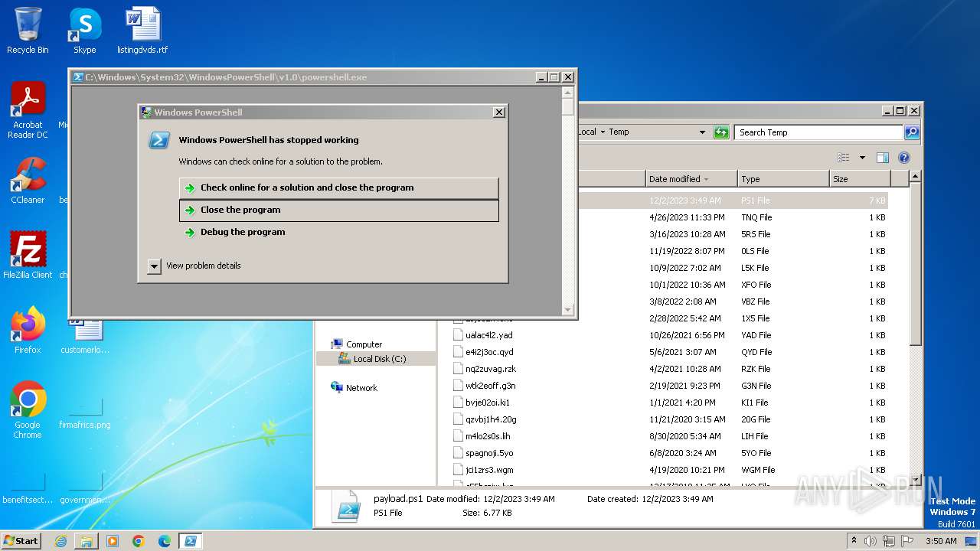
Task: Click the Start button
Action: (21, 540)
